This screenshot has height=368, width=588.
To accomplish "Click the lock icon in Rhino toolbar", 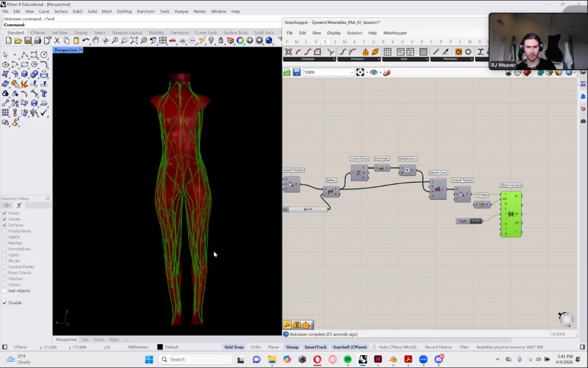I will [x=221, y=41].
